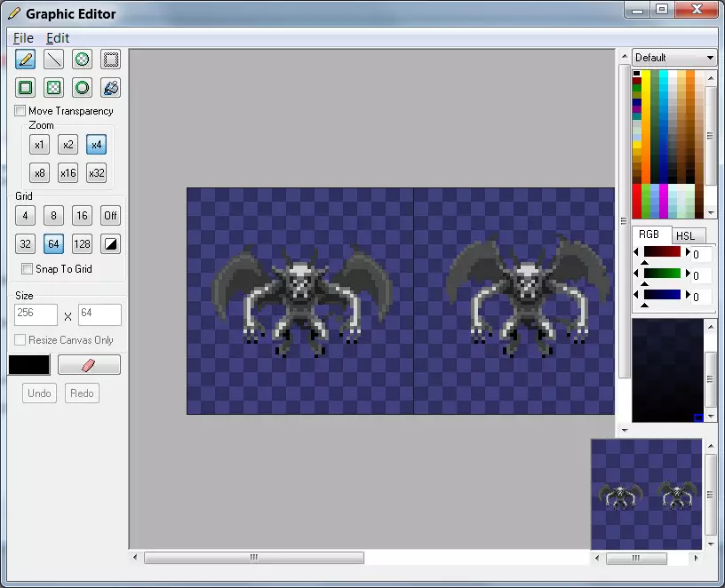The width and height of the screenshot is (725, 588).
Task: Activate the paint bucket fill tool
Action: [111, 88]
